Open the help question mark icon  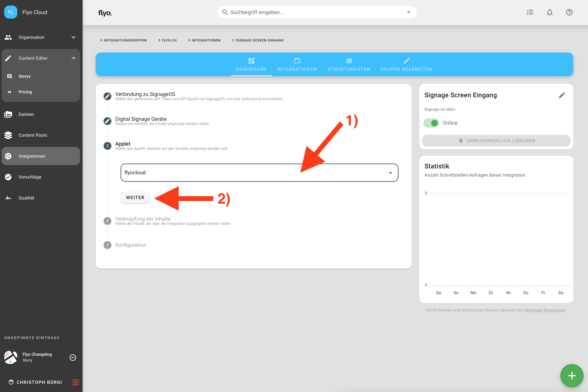569,12
